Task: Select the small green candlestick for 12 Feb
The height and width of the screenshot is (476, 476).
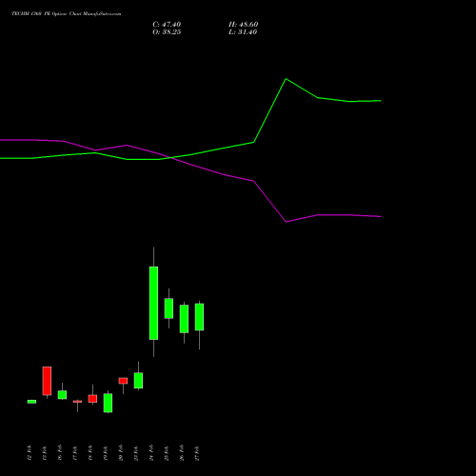Action: click(31, 402)
